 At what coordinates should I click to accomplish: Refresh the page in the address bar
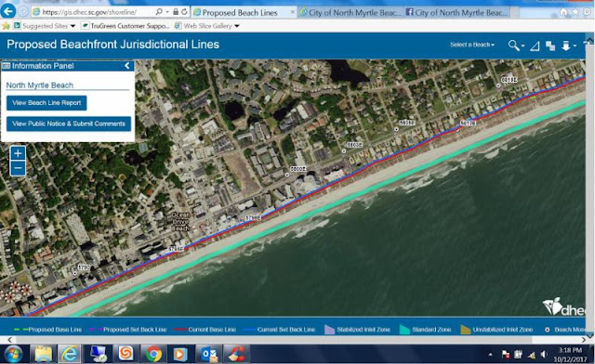(x=184, y=12)
